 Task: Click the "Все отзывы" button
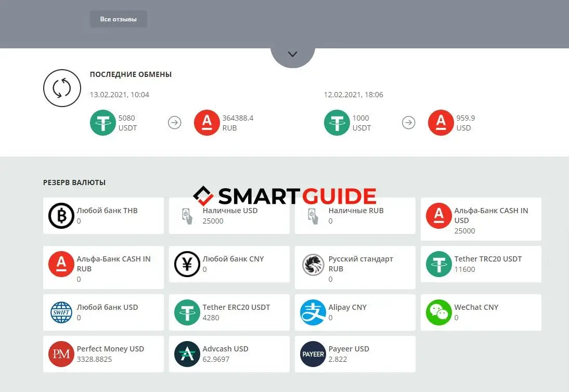point(118,19)
